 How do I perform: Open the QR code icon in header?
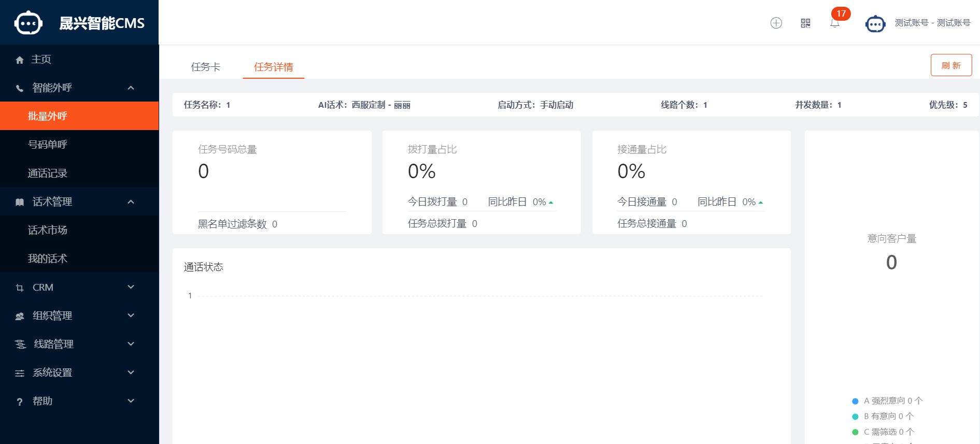coord(805,23)
